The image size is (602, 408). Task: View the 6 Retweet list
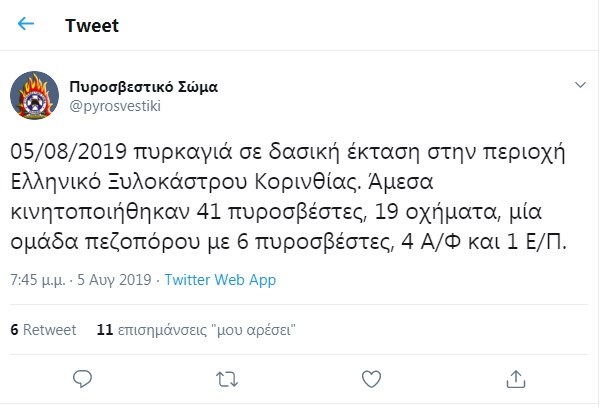coord(43,330)
